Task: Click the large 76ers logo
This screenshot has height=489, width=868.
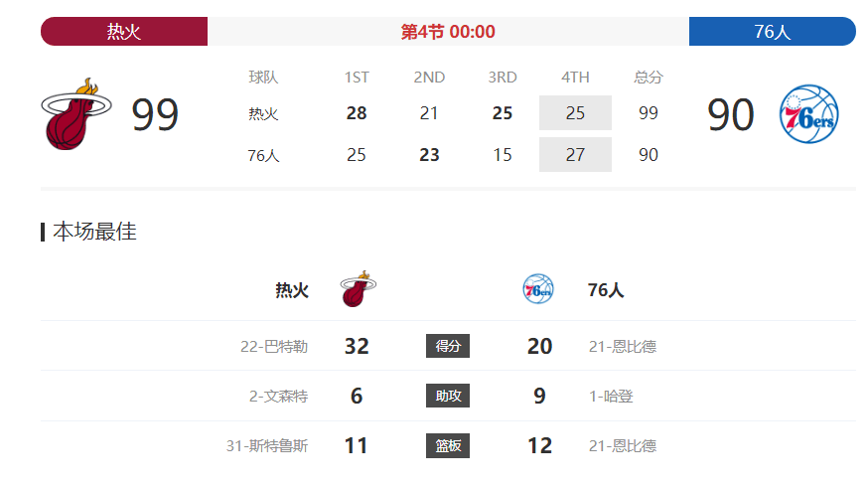Action: [808, 113]
